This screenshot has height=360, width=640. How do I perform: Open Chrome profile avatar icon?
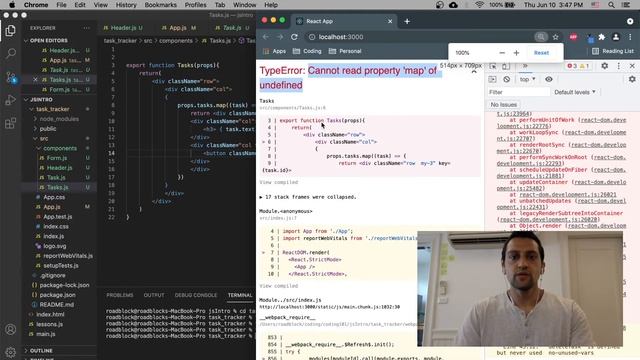coord(616,37)
